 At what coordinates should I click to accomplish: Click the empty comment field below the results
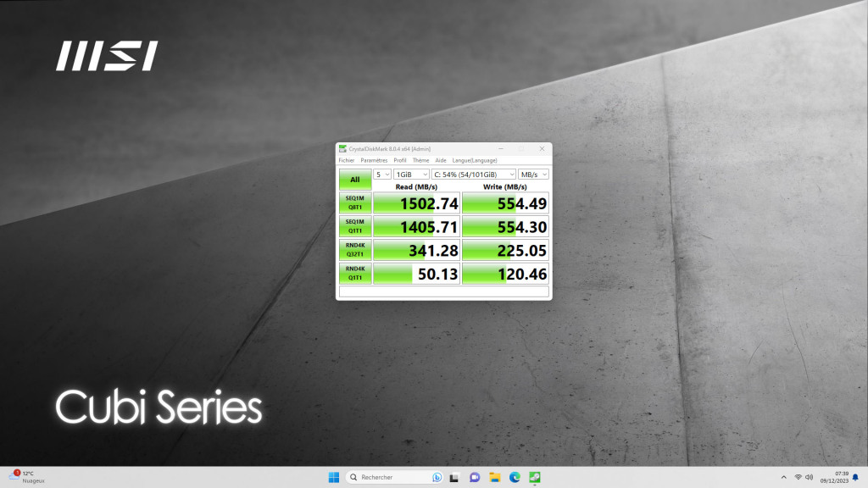tap(444, 291)
